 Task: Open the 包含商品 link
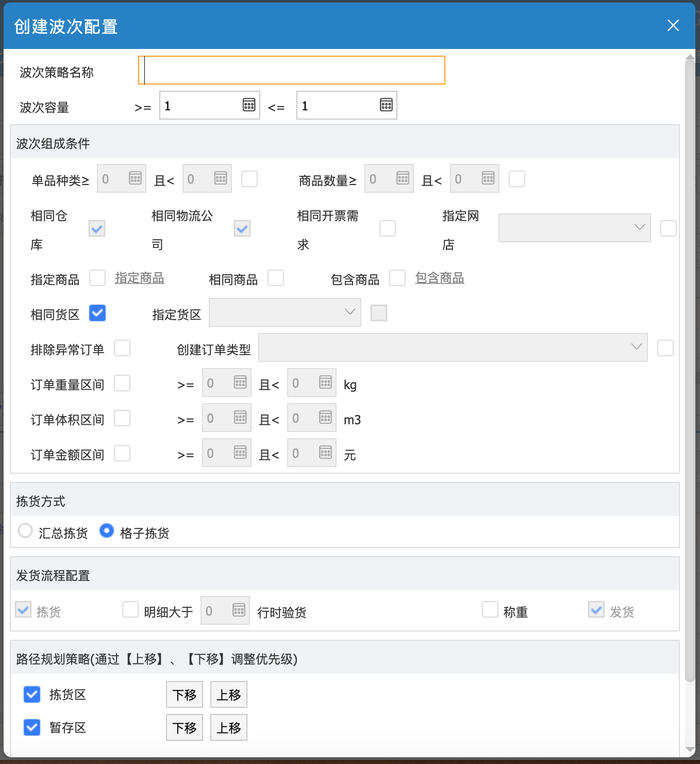pyautogui.click(x=440, y=278)
